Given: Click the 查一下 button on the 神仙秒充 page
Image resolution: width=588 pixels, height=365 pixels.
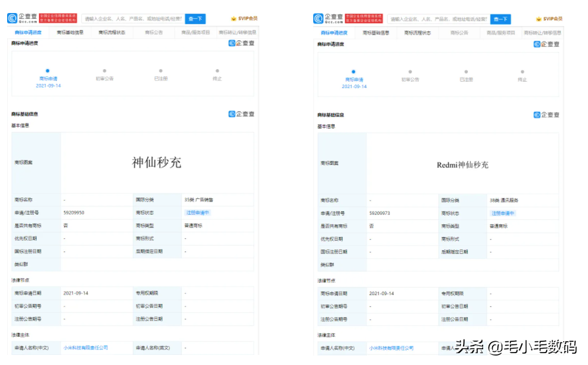Looking at the screenshot, I should click(x=195, y=18).
